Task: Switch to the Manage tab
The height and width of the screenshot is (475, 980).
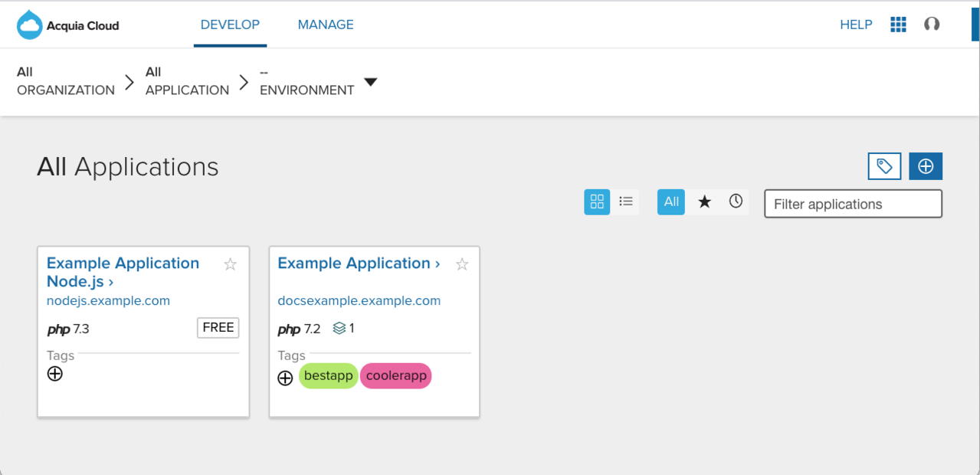Action: pyautogui.click(x=326, y=24)
